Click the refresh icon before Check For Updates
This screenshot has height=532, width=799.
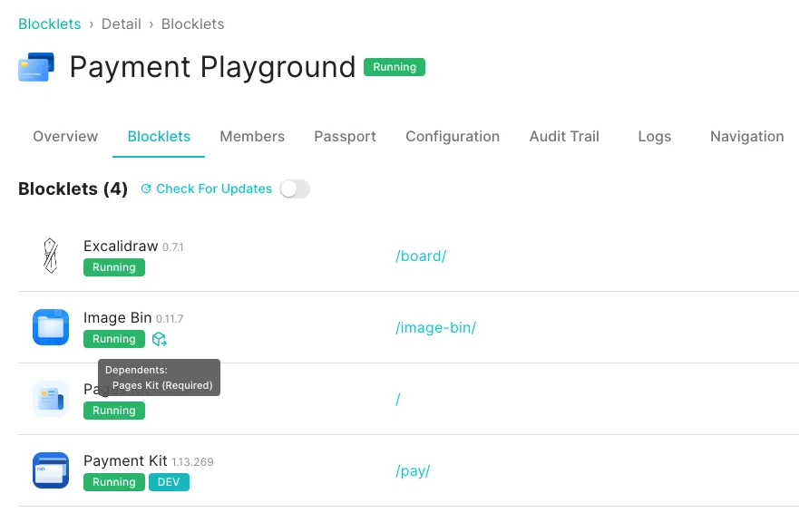point(146,189)
